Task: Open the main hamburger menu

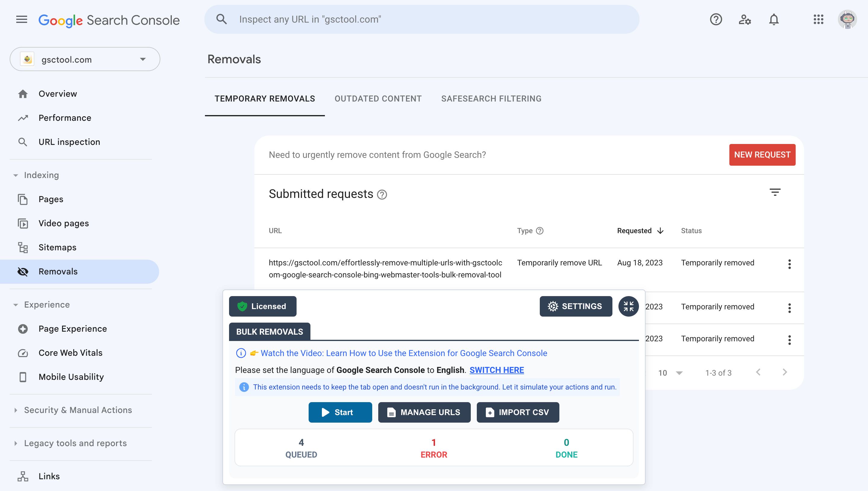Action: click(22, 20)
